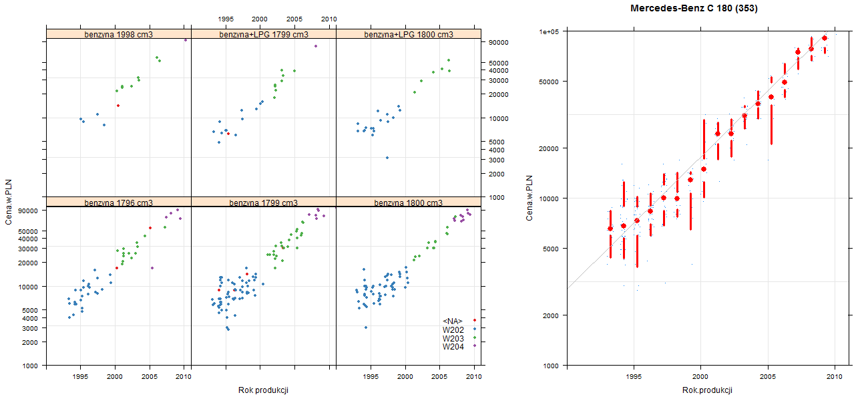The image size is (868, 401).
Task: Click the 2000 x-axis tick on right plot
Action: click(700, 378)
